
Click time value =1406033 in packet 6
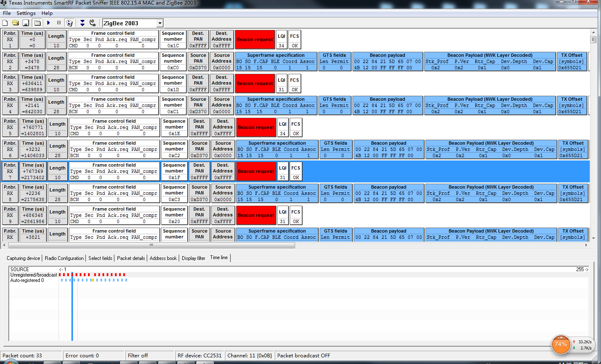(33, 155)
